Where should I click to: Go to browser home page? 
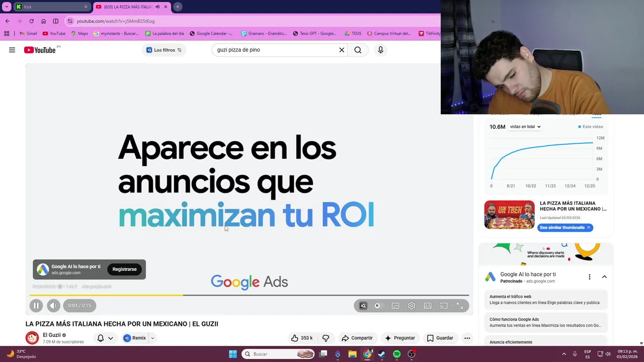coord(43,21)
